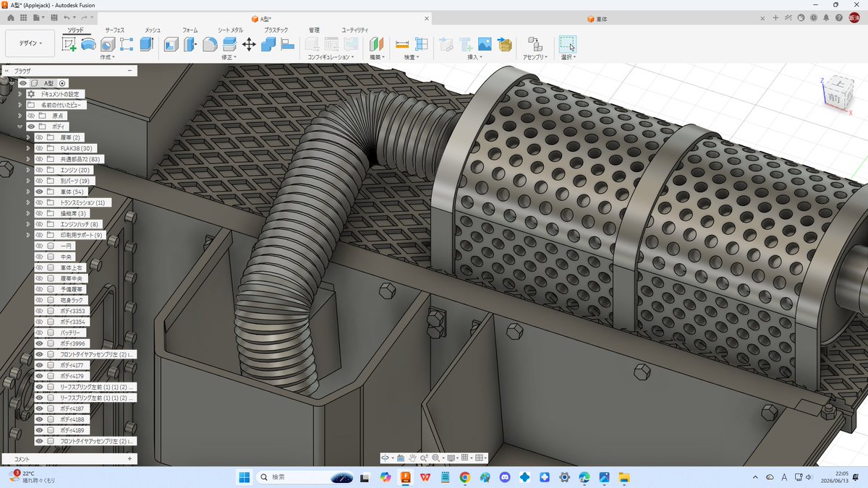Switch to the 車体 document tab
This screenshot has height=488, width=868.
tap(597, 19)
